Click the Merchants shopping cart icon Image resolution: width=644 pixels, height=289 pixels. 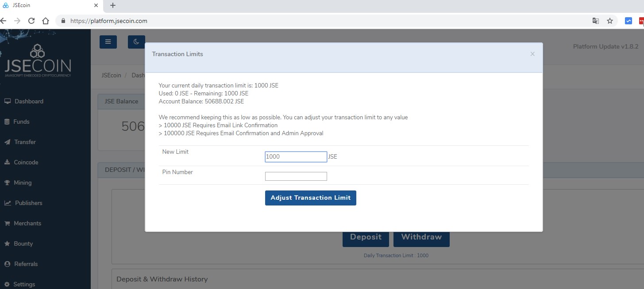pyautogui.click(x=7, y=223)
